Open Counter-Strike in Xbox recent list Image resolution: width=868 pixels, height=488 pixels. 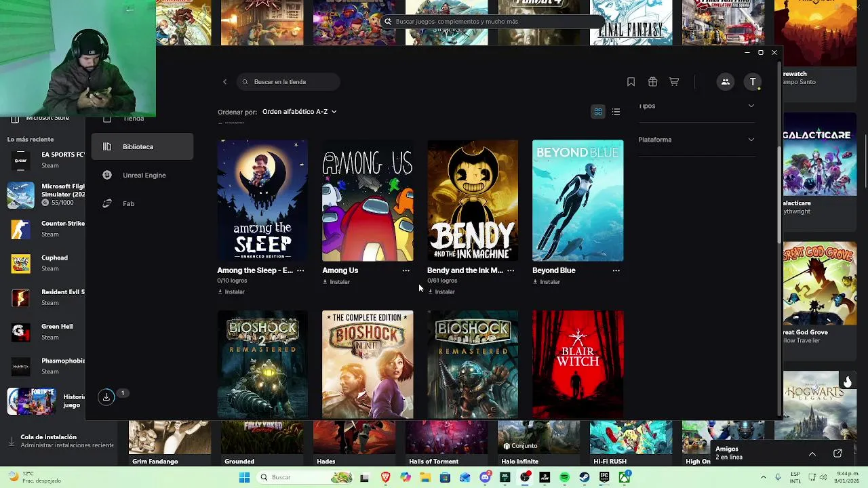click(45, 229)
